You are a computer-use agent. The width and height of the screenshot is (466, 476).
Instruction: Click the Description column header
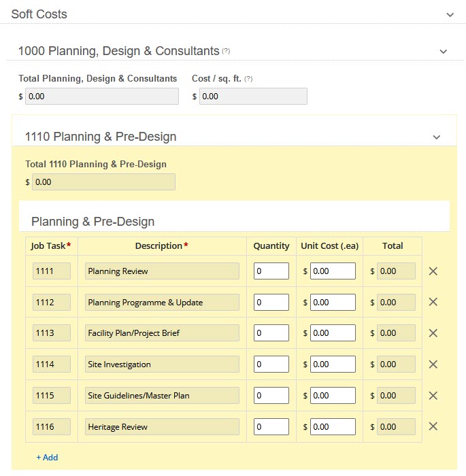162,246
